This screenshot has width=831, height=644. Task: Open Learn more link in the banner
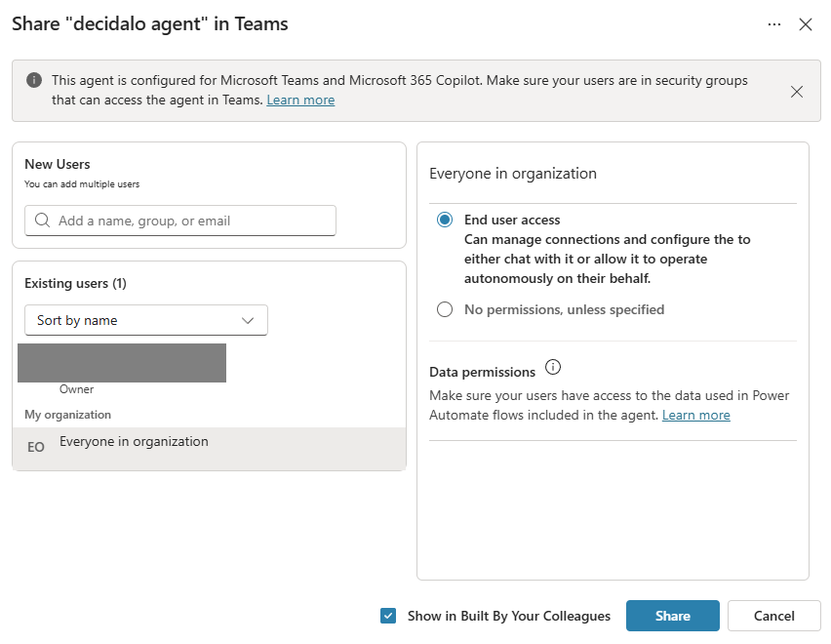(300, 101)
